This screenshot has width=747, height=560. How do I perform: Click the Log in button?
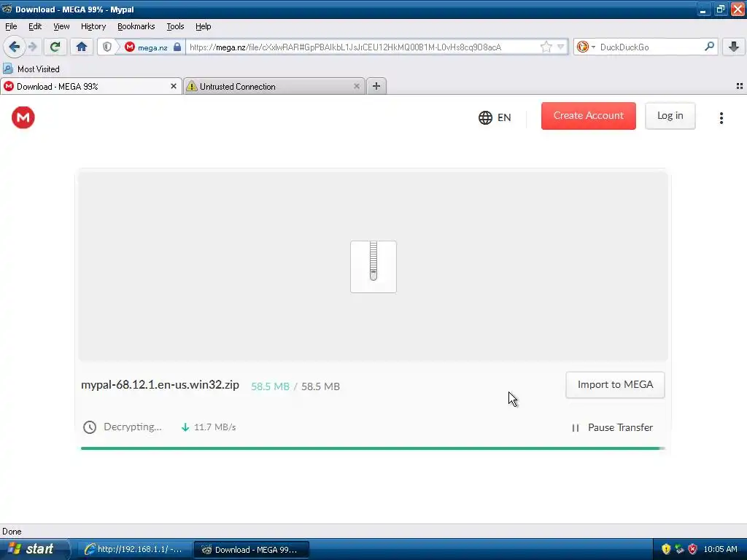(670, 116)
